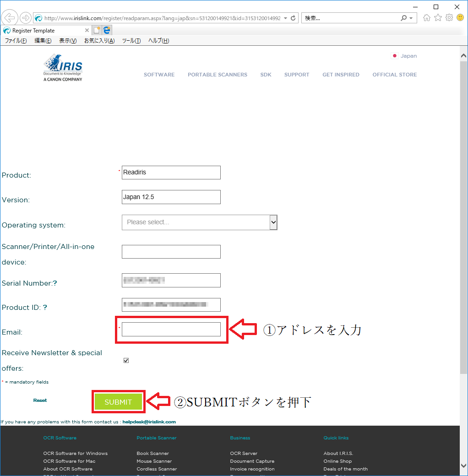Image resolution: width=468 pixels, height=476 pixels.
Task: Click the Reset link
Action: (x=40, y=400)
